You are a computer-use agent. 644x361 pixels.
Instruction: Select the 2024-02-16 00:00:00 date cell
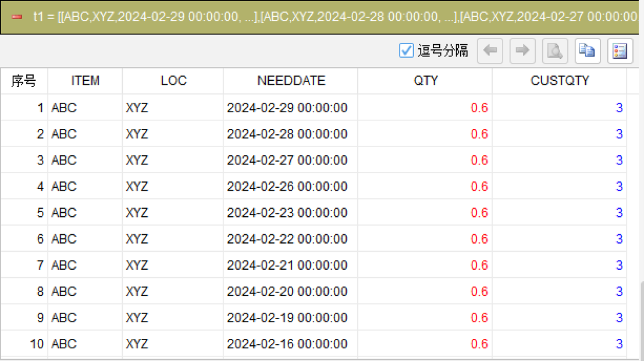point(291,344)
